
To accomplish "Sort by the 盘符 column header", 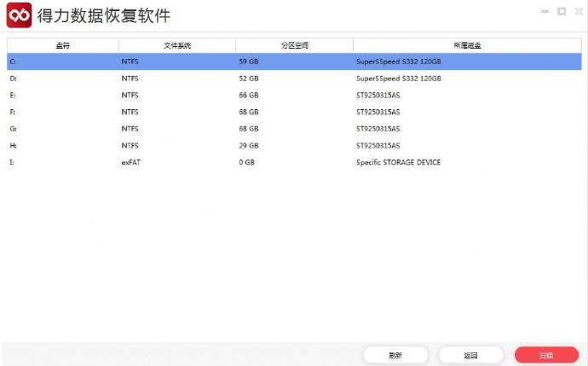I will click(62, 45).
